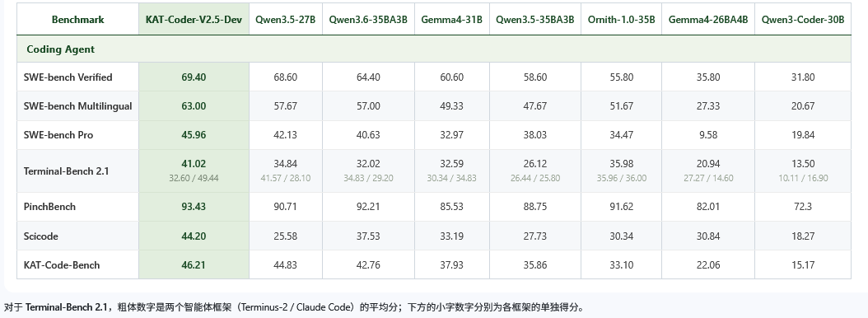Select the 92.21 score cell
Viewport: 868px width, 318px height.
pos(368,207)
